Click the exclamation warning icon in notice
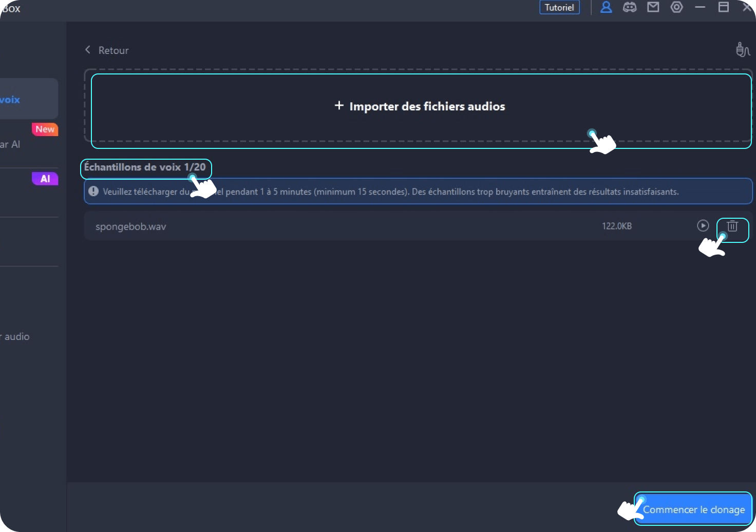Viewport: 756px width, 532px height. click(x=93, y=192)
